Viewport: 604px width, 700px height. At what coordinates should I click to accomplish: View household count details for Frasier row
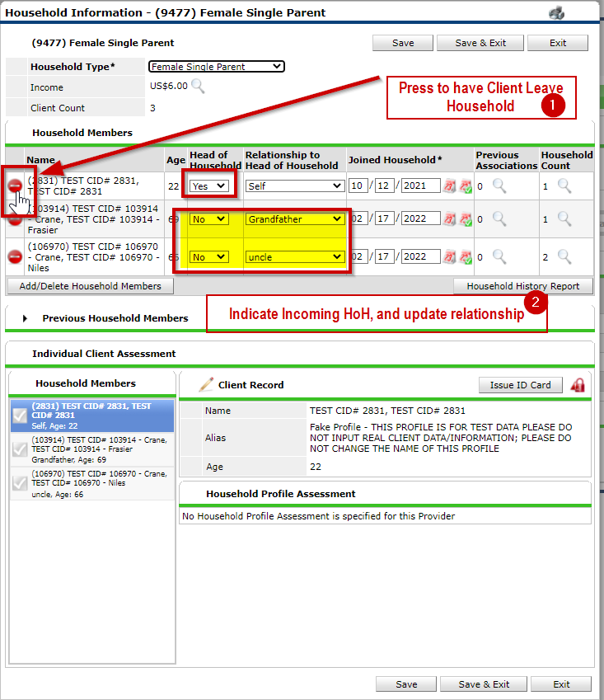pyautogui.click(x=564, y=218)
